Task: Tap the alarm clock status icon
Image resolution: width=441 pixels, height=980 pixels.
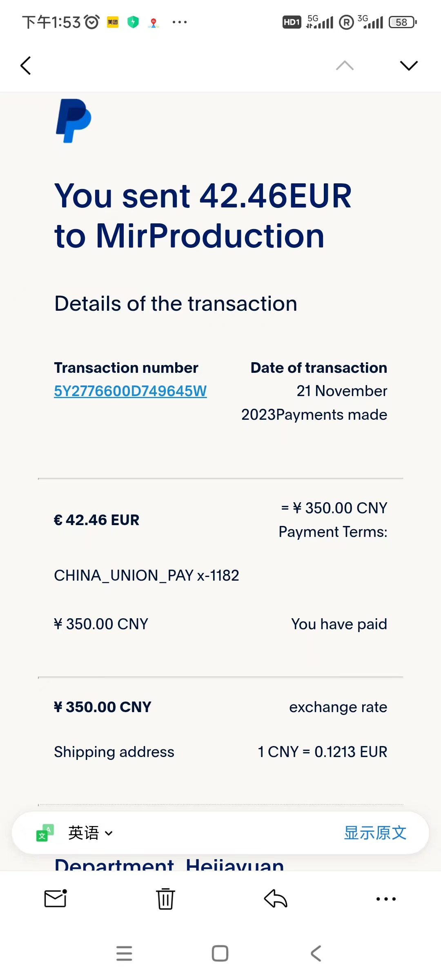Action: tap(92, 22)
